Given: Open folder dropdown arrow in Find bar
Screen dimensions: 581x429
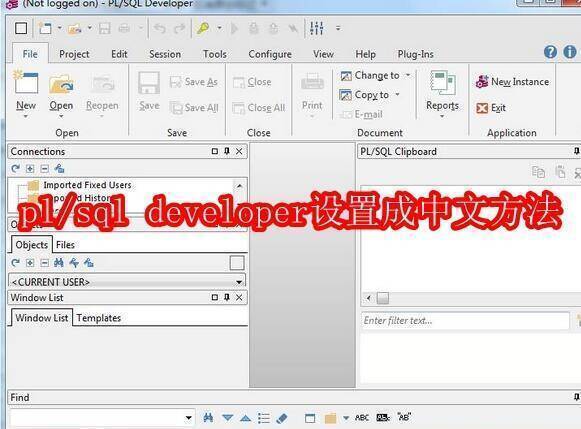Looking at the screenshot, I should [346, 418].
